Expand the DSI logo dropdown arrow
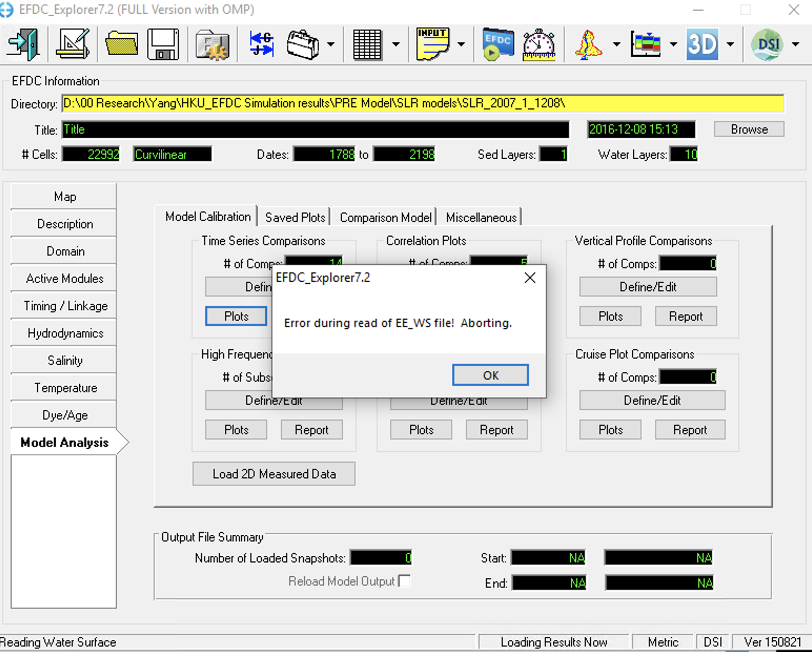 (x=796, y=44)
